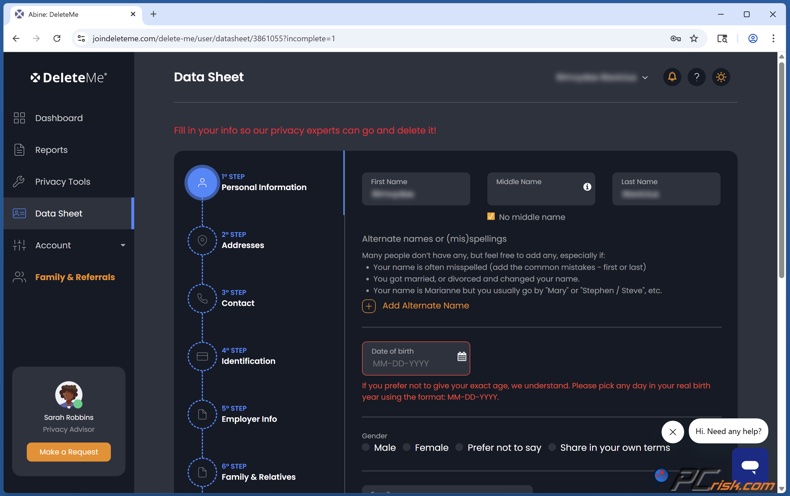790x496 pixels.
Task: Open the date of birth calendar picker
Action: pyautogui.click(x=461, y=357)
